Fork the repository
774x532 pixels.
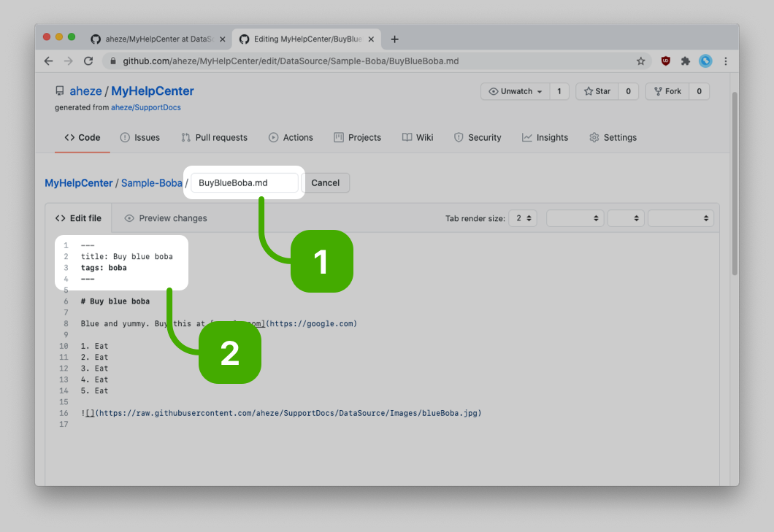(667, 91)
